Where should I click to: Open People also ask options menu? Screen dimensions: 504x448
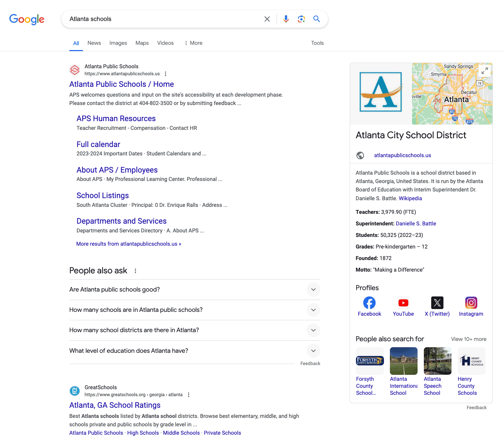135,271
